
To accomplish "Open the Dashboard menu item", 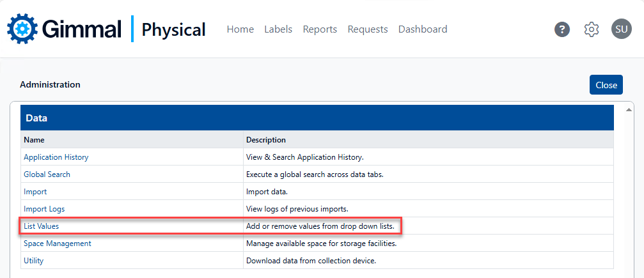I will (423, 29).
